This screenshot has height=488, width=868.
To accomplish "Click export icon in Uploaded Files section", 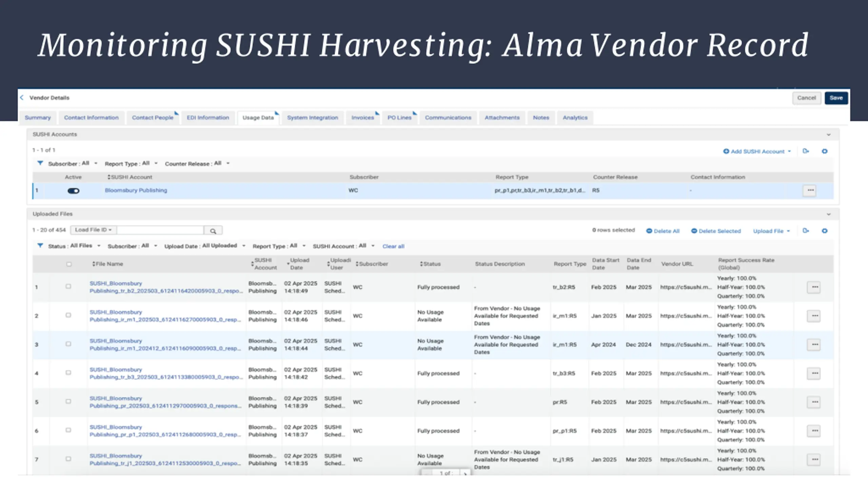I will pyautogui.click(x=806, y=231).
